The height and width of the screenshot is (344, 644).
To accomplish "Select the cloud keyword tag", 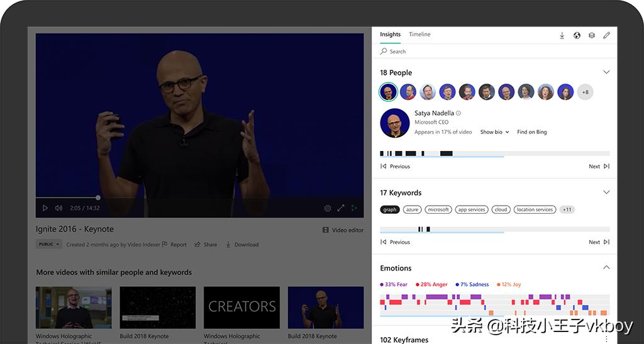I will tap(501, 210).
